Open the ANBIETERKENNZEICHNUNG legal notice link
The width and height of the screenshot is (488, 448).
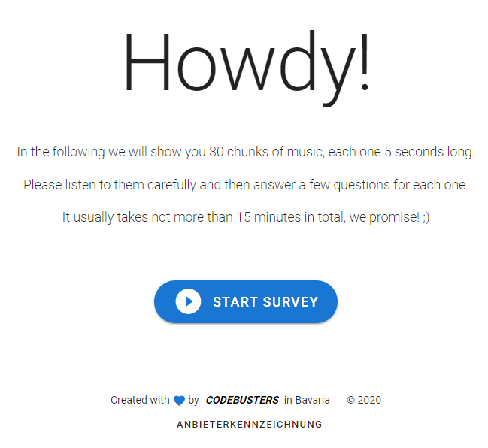(250, 425)
